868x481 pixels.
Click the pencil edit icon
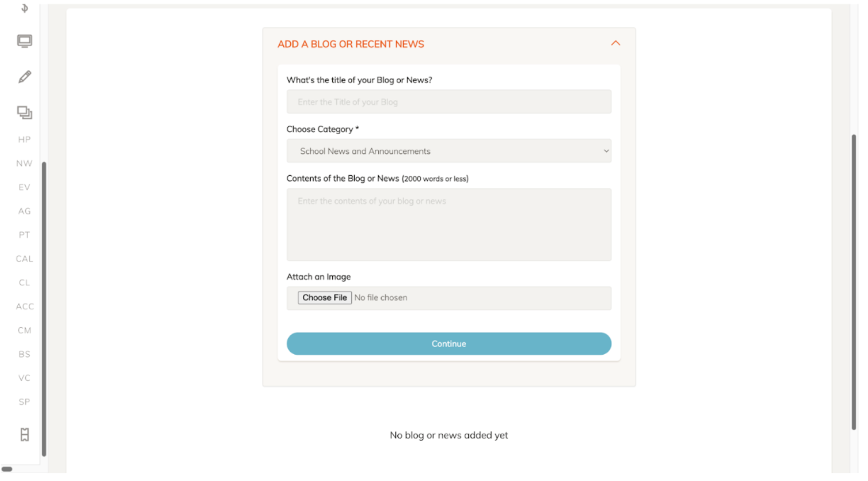[x=24, y=77]
